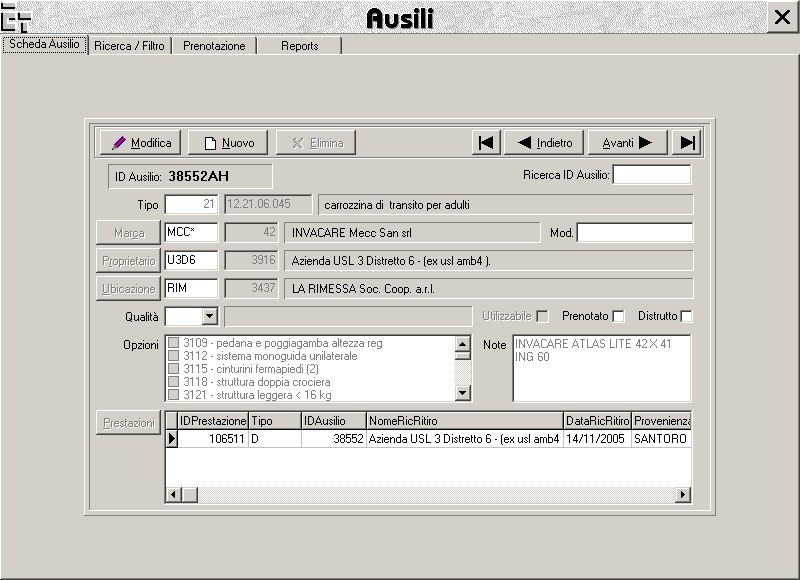The width and height of the screenshot is (800, 580).
Task: Click the Prestazioni grid left scroll arrow
Action: [173, 494]
